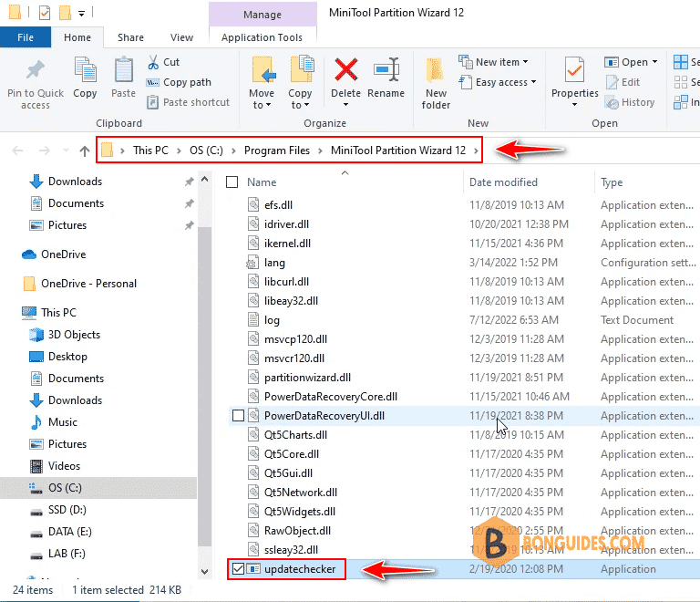This screenshot has height=602, width=700.
Task: Click the updatechecker application icon
Action: [x=253, y=569]
